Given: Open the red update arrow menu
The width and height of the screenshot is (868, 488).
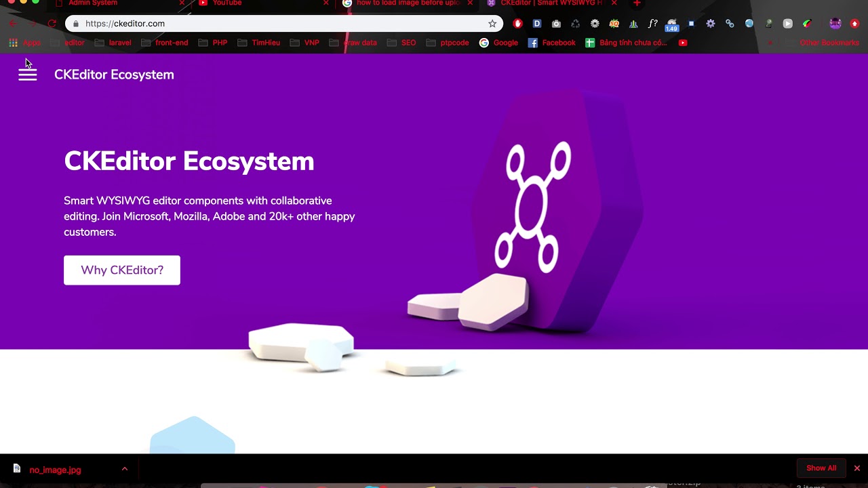Looking at the screenshot, I should click(x=854, y=24).
